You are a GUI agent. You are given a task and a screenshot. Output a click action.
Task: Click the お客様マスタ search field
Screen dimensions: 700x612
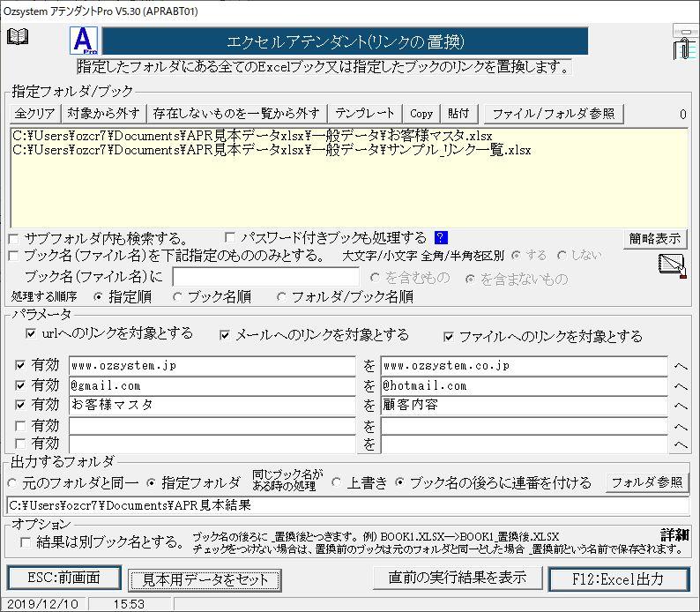[x=212, y=405]
